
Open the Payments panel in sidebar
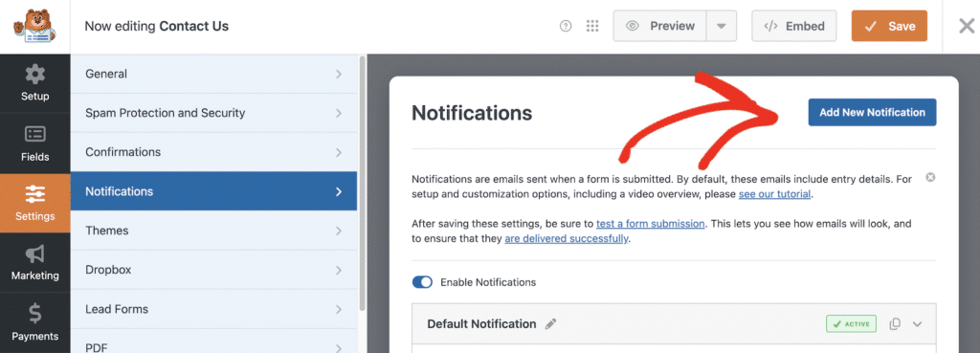[x=35, y=322]
